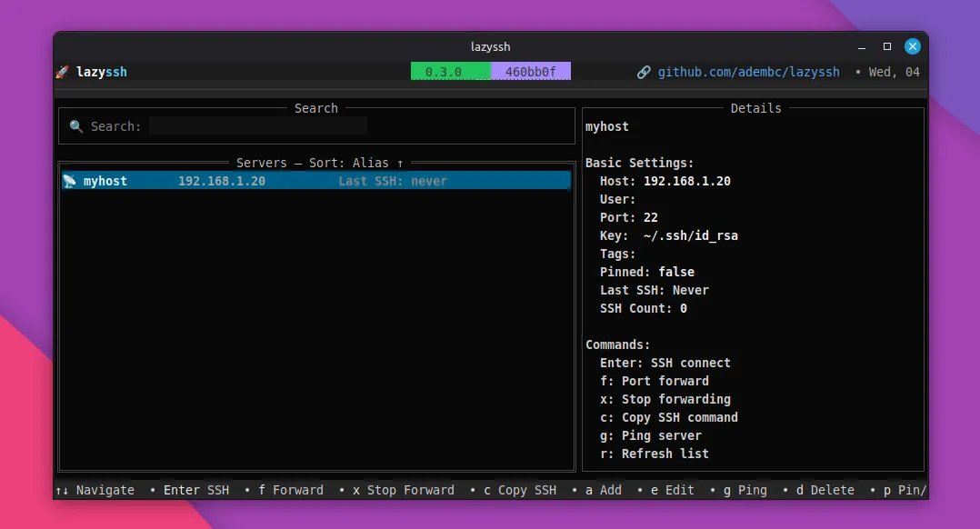Click 'f Forward' in bottom bar
Screen dimensions: 980x529
tap(291, 490)
